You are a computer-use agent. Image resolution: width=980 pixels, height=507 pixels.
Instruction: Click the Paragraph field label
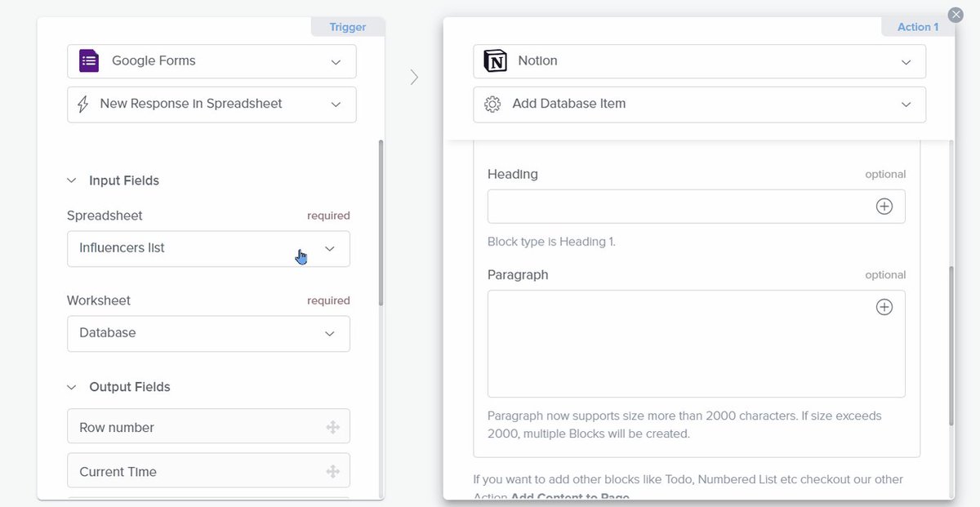[x=518, y=275]
